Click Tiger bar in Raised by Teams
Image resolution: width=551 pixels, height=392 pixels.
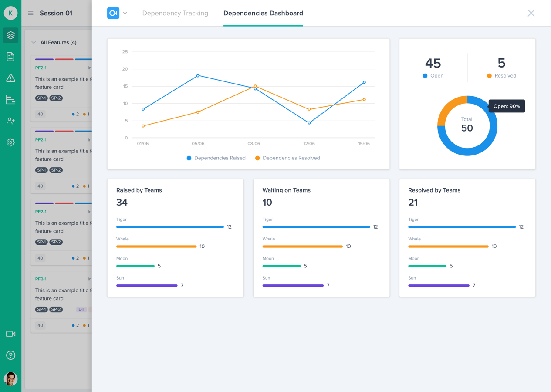[170, 227]
